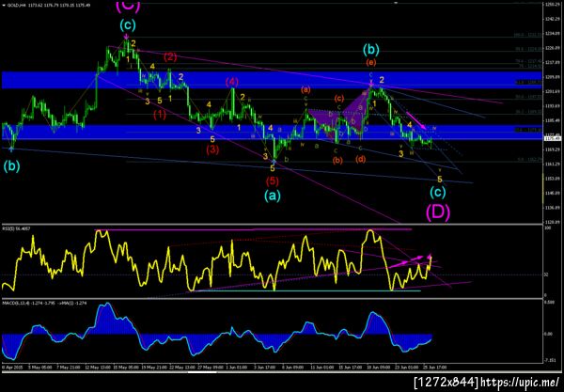The height and width of the screenshot is (392, 564).
Task: Select the orange (d) wave label
Action: [x=360, y=159]
